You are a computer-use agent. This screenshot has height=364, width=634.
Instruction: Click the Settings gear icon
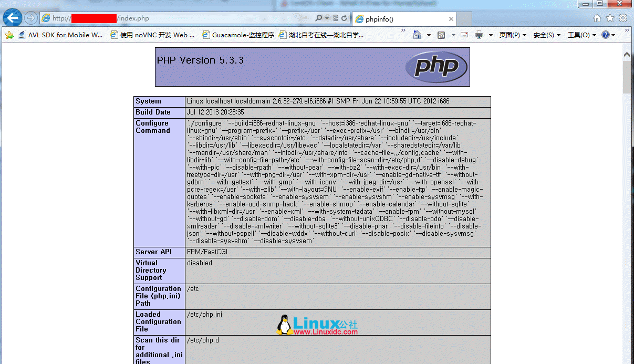click(x=623, y=18)
